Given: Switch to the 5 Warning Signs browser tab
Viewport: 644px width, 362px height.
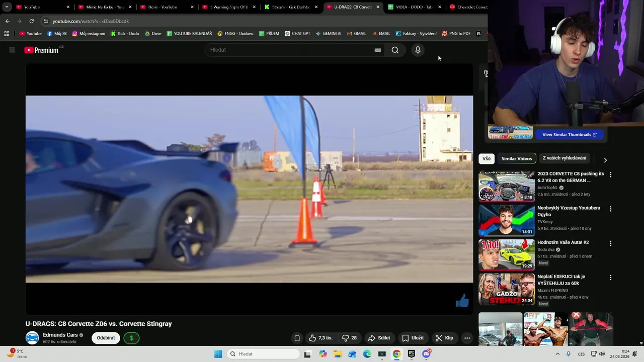Looking at the screenshot, I should [229, 7].
